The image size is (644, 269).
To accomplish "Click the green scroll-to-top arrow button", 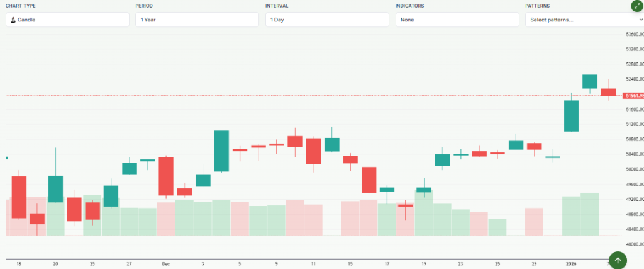I will (x=618, y=260).
